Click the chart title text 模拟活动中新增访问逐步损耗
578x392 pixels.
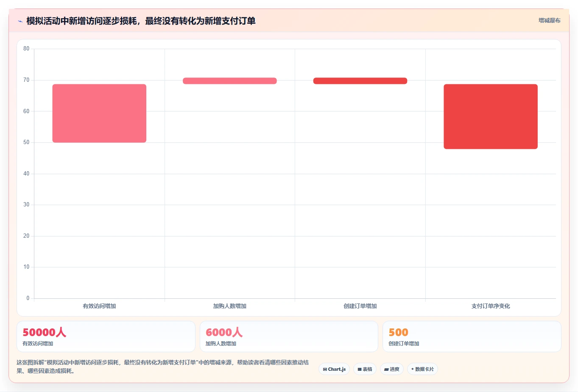pyautogui.click(x=81, y=21)
